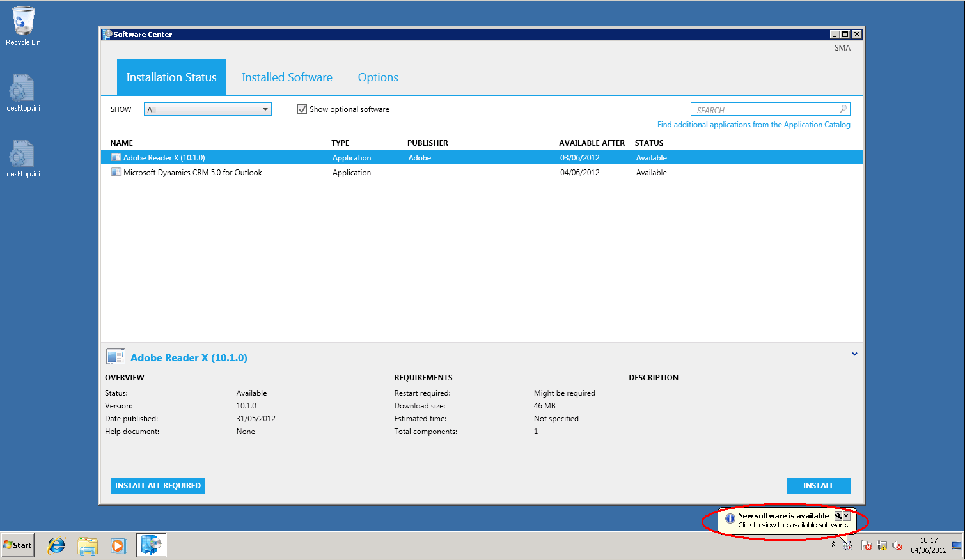The height and width of the screenshot is (560, 965).
Task: Click the Software Center tray notification icon
Action: pos(848,546)
